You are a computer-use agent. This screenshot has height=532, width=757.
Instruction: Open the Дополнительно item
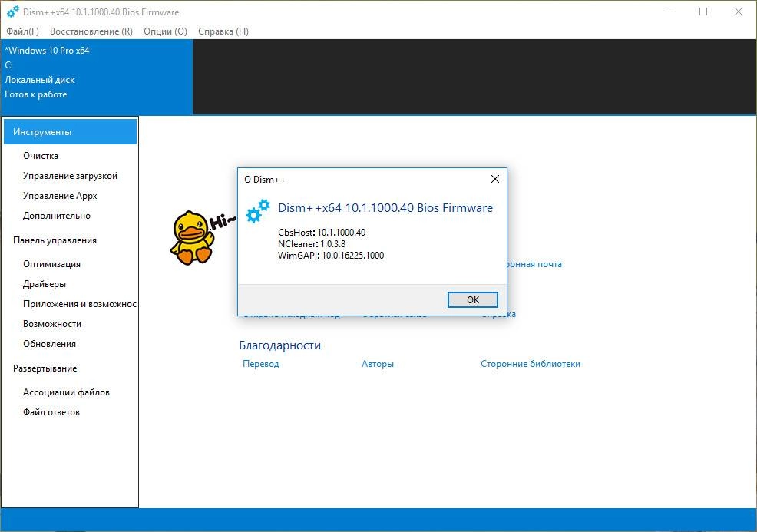57,216
